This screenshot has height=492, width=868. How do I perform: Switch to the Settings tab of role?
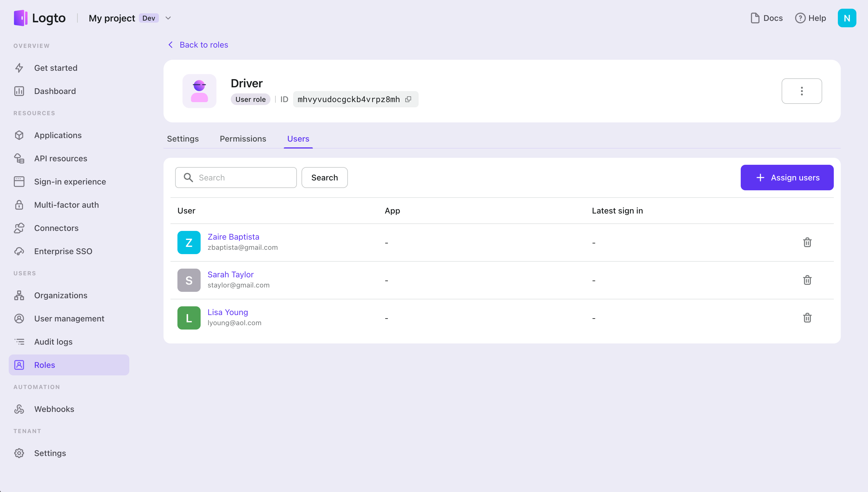pyautogui.click(x=183, y=139)
